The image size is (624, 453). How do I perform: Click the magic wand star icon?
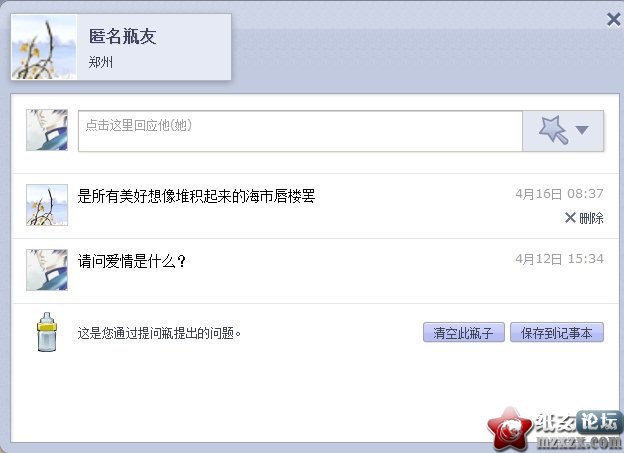(554, 130)
